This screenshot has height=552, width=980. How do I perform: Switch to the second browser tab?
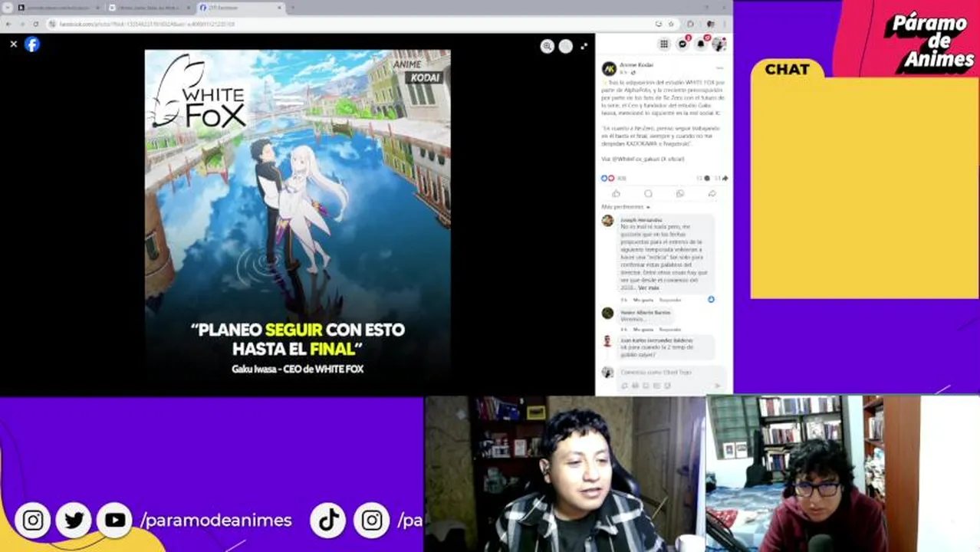149,8
